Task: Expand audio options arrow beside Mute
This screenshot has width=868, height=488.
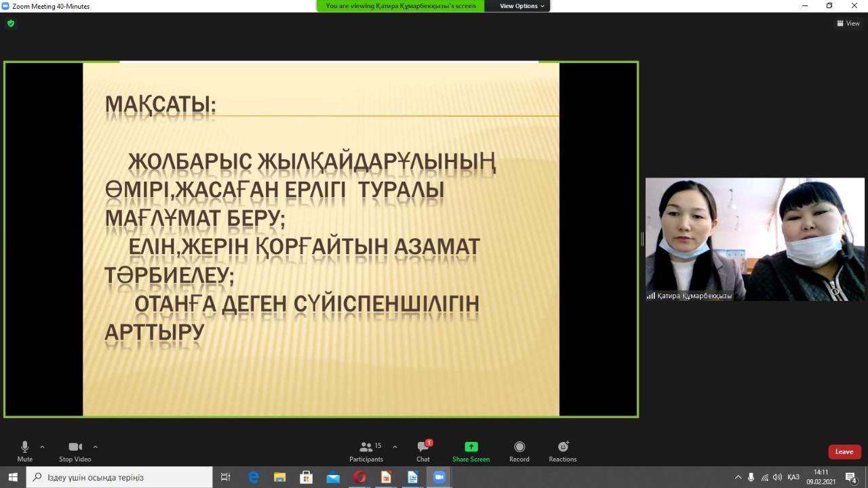Action: [x=42, y=447]
